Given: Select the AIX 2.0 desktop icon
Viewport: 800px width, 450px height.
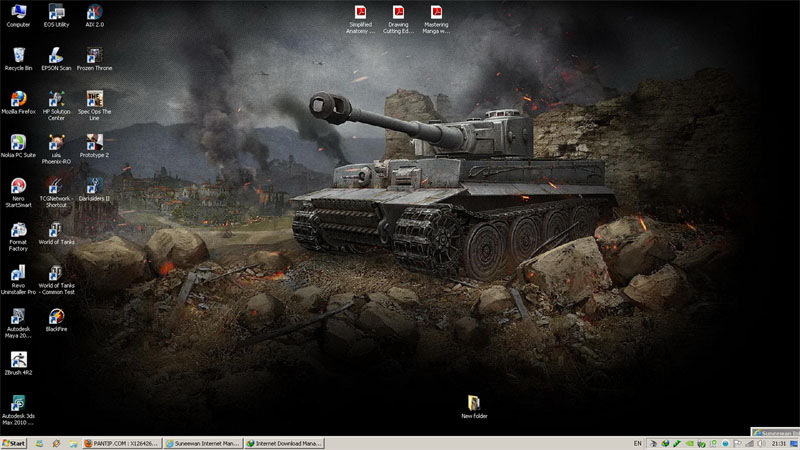Looking at the screenshot, I should click(94, 15).
